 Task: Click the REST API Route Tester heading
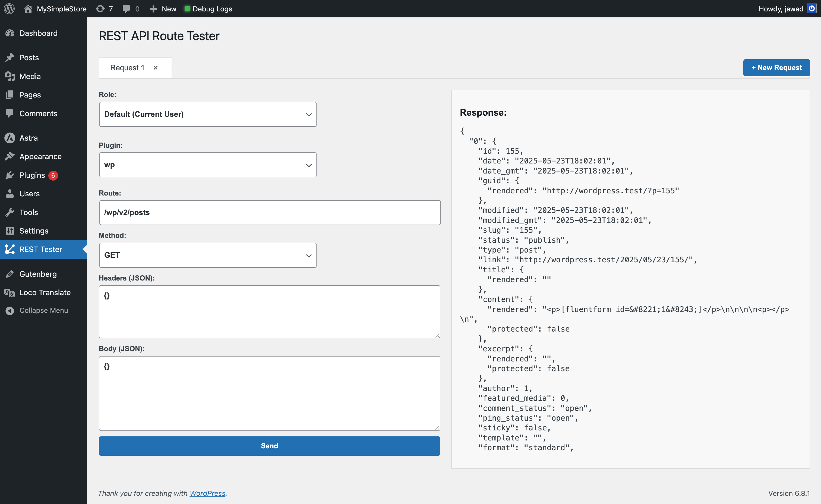[x=159, y=36]
